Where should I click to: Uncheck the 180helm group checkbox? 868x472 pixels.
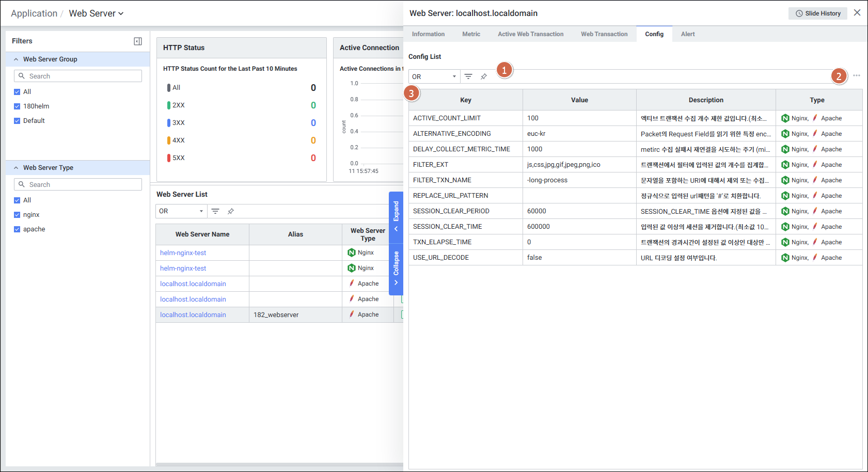tap(17, 106)
